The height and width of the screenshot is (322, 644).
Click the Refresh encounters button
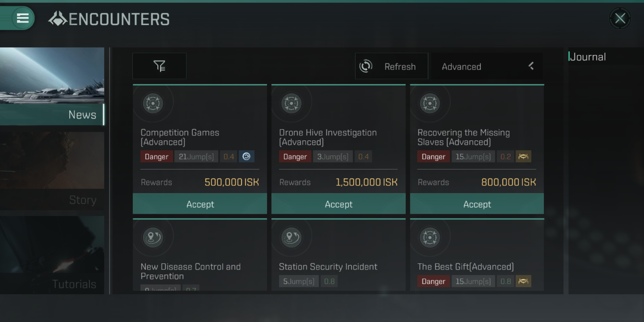tap(391, 66)
